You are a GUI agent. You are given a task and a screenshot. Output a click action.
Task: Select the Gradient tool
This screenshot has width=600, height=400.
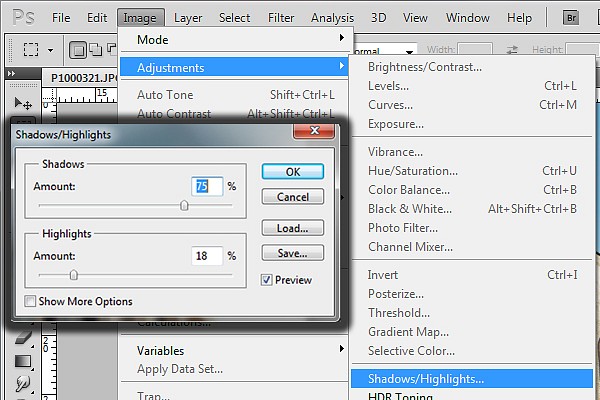click(x=24, y=361)
